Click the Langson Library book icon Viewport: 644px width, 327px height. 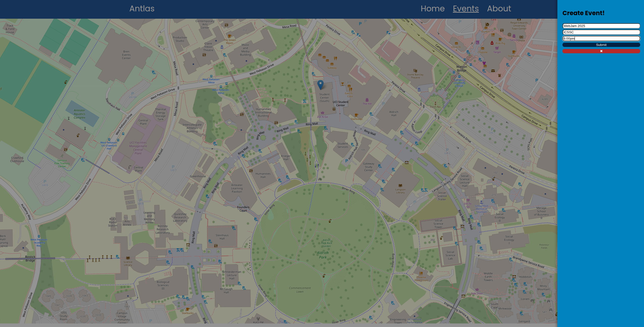pos(400,185)
